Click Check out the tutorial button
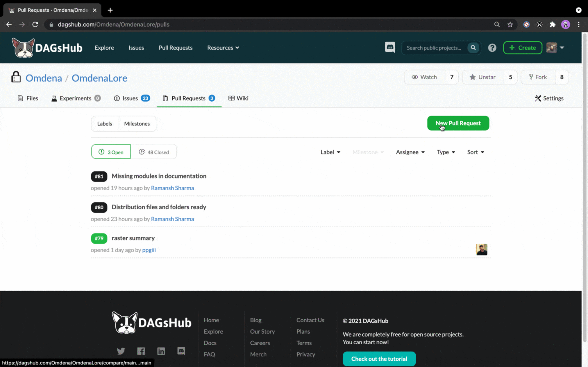 pyautogui.click(x=379, y=359)
